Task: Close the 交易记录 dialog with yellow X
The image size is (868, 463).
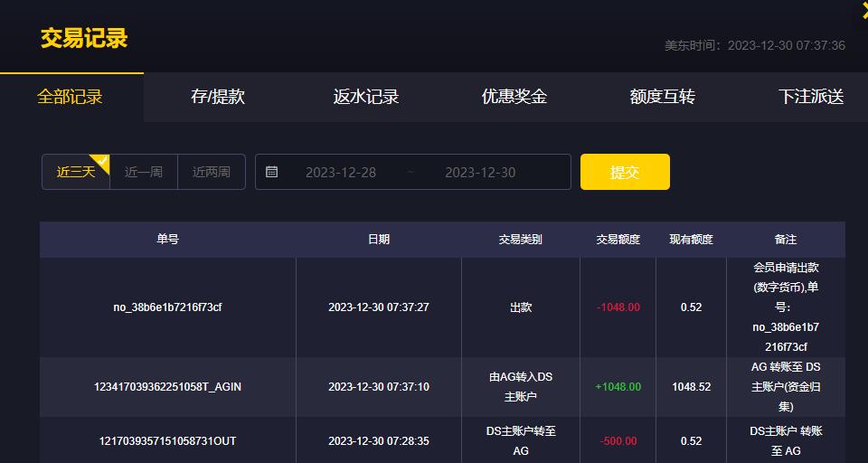Action: pos(863,10)
